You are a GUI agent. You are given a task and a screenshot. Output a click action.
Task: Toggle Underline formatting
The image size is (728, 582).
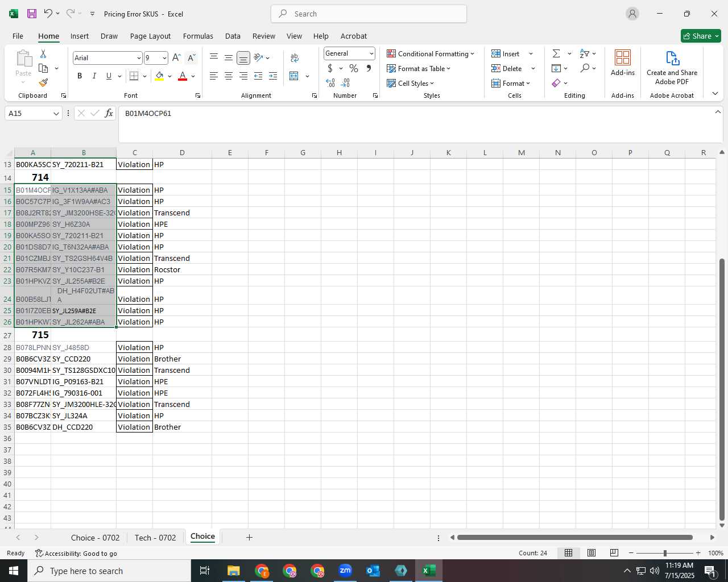click(109, 76)
